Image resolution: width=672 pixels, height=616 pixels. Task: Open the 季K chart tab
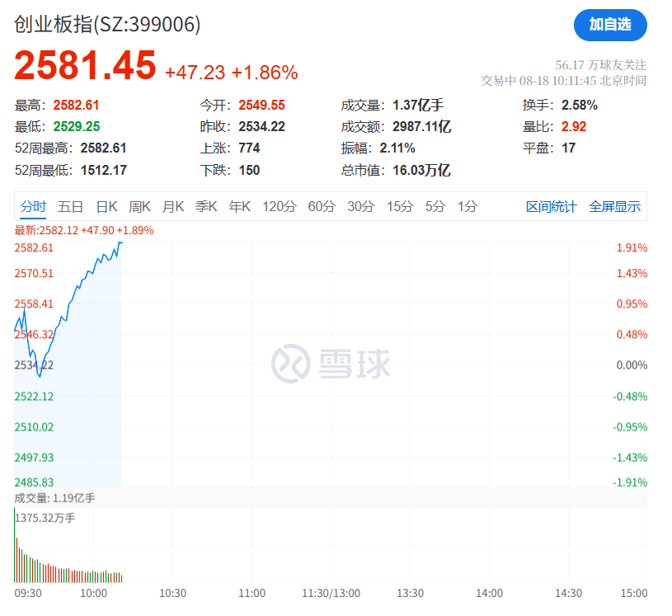click(x=206, y=207)
